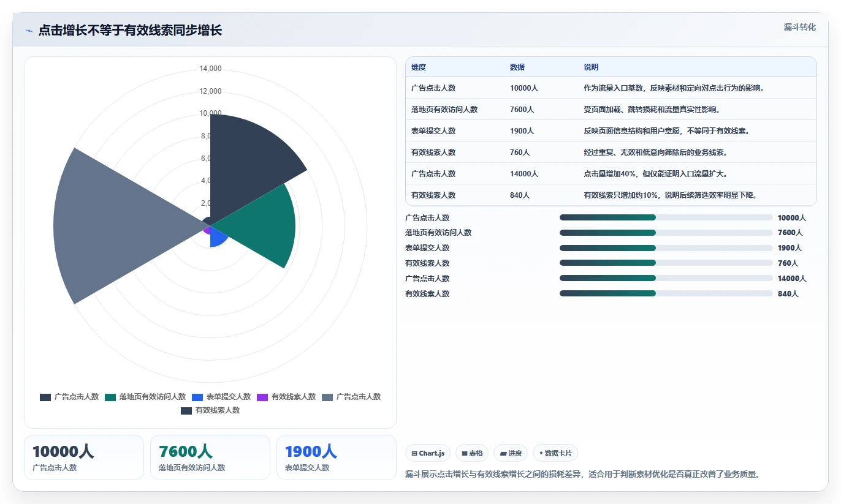
Task: Click the 维度 column header
Action: pyautogui.click(x=419, y=67)
